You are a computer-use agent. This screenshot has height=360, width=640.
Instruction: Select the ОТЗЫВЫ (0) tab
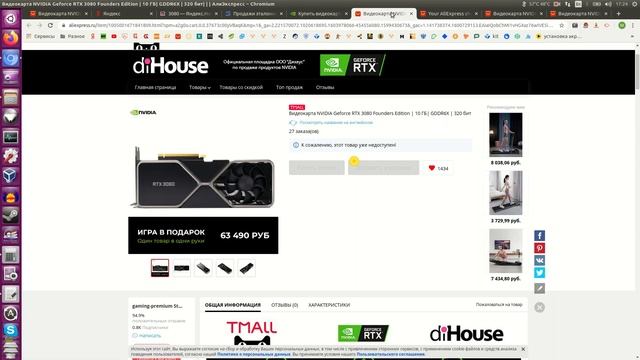284,305
